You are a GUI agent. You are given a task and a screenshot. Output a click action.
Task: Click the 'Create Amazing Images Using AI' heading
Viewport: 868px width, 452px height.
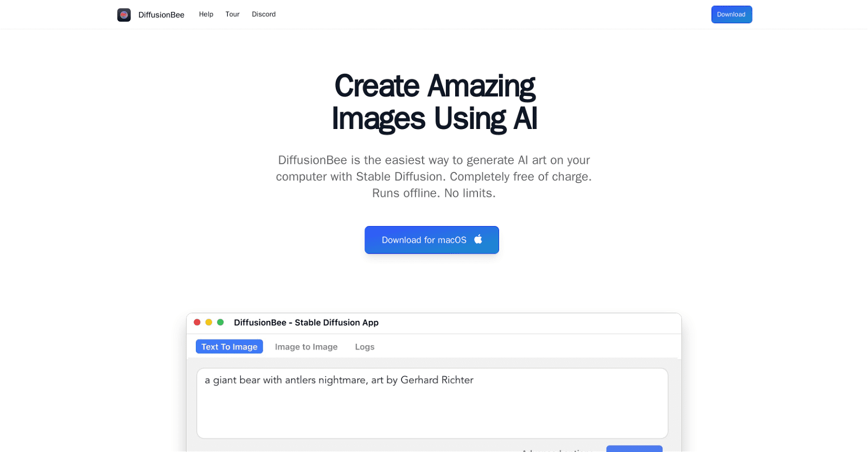434,102
